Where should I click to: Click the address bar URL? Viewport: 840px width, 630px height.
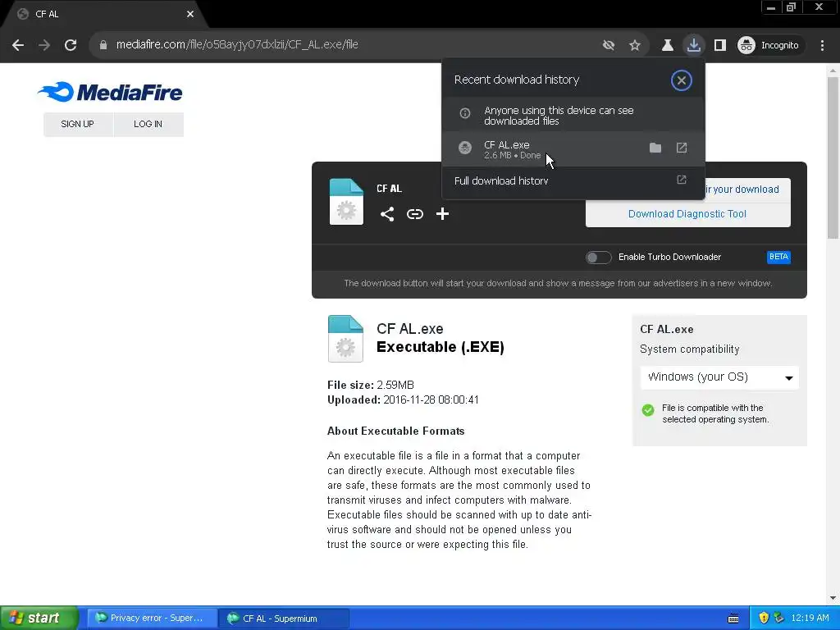click(237, 45)
